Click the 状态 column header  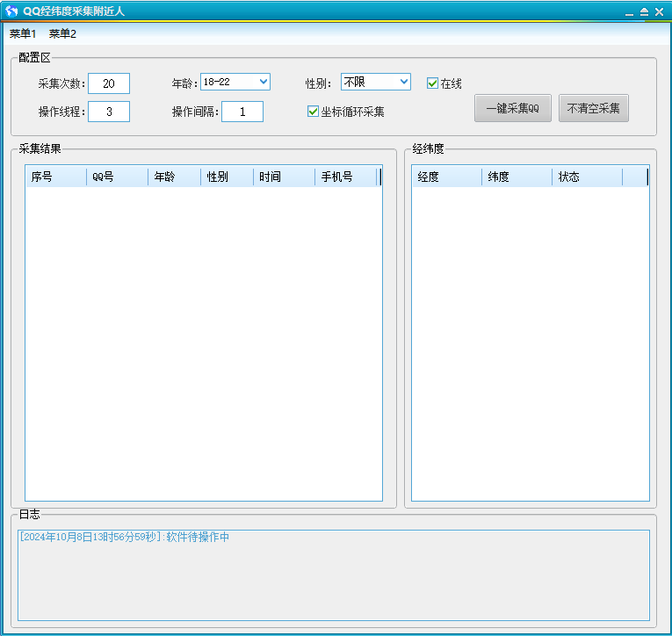click(587, 177)
